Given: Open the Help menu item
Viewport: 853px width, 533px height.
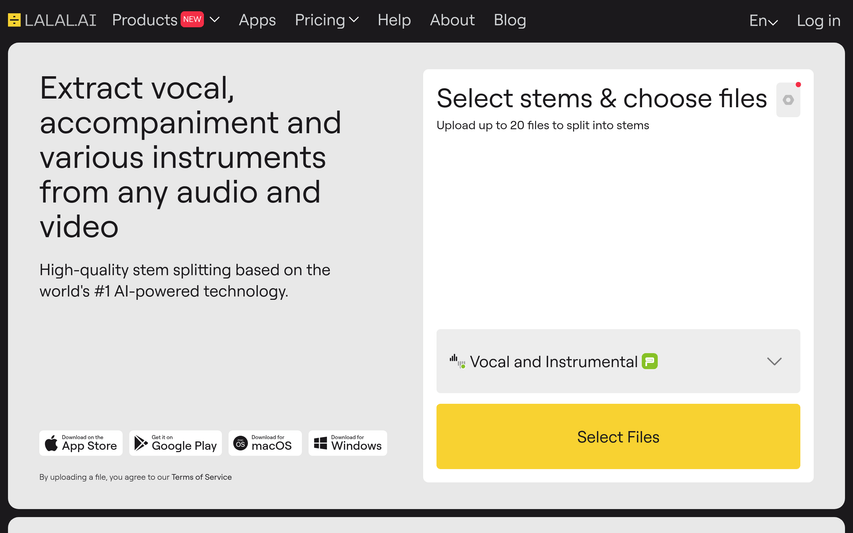Looking at the screenshot, I should 394,20.
